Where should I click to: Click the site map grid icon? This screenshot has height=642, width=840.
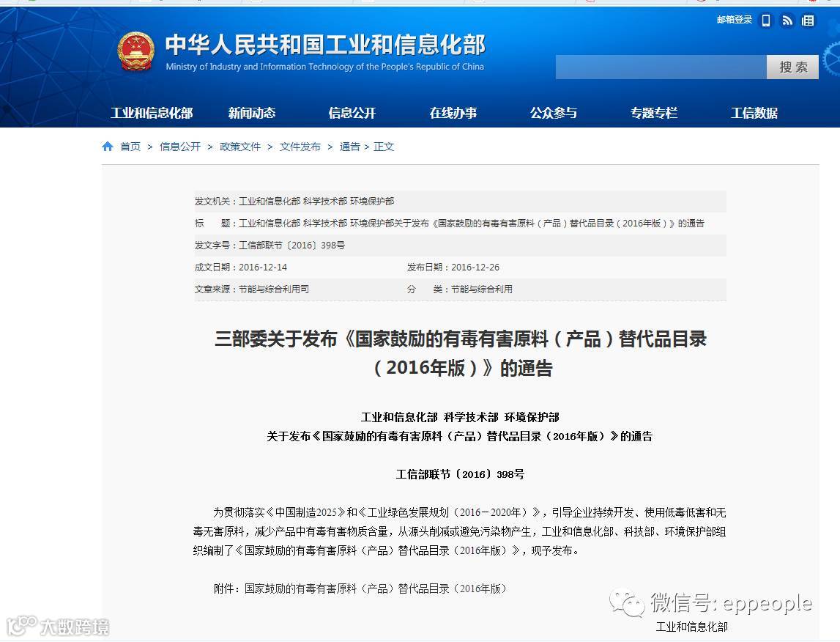808,21
